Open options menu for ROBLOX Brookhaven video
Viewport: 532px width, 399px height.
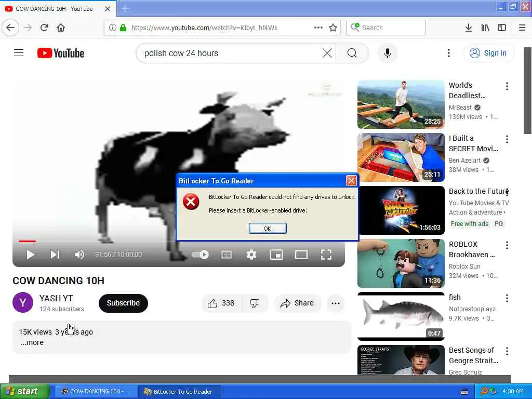click(507, 245)
